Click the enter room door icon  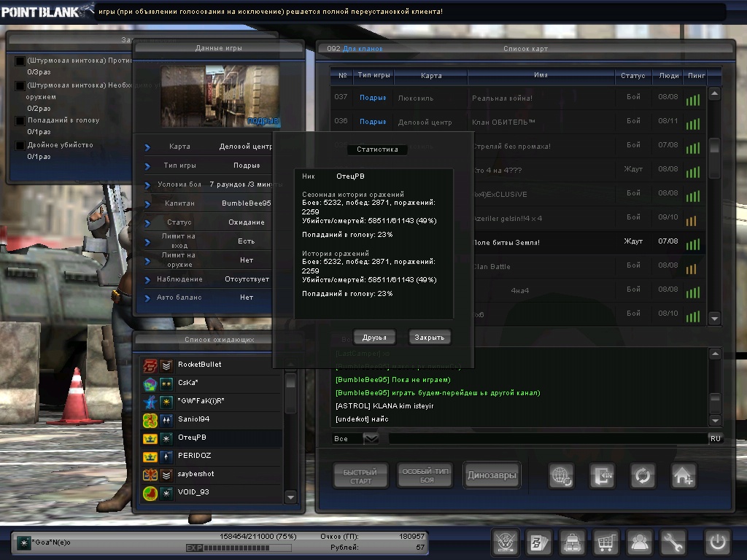coord(603,475)
